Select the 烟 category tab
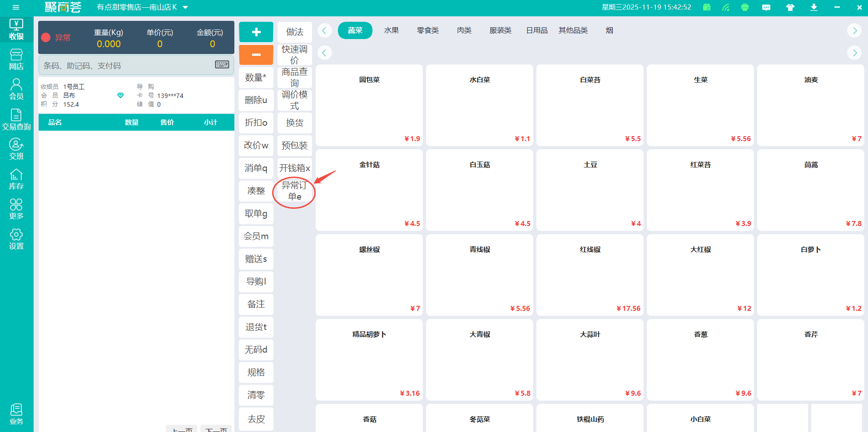This screenshot has height=432, width=868. tap(610, 30)
